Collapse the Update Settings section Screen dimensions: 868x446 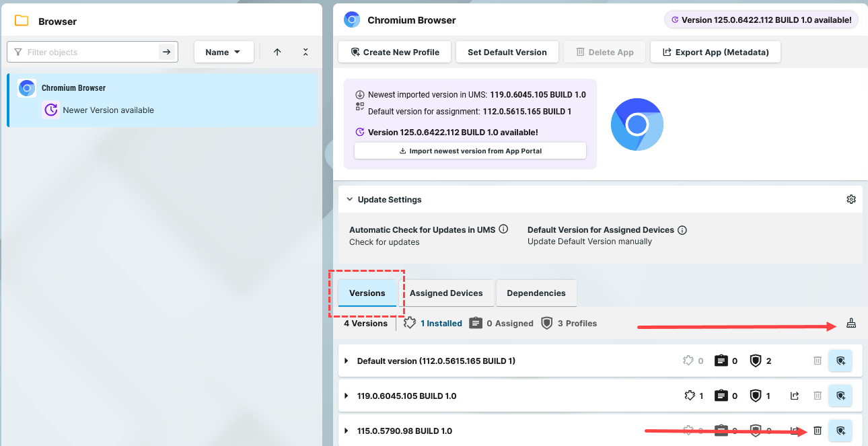pyautogui.click(x=349, y=200)
